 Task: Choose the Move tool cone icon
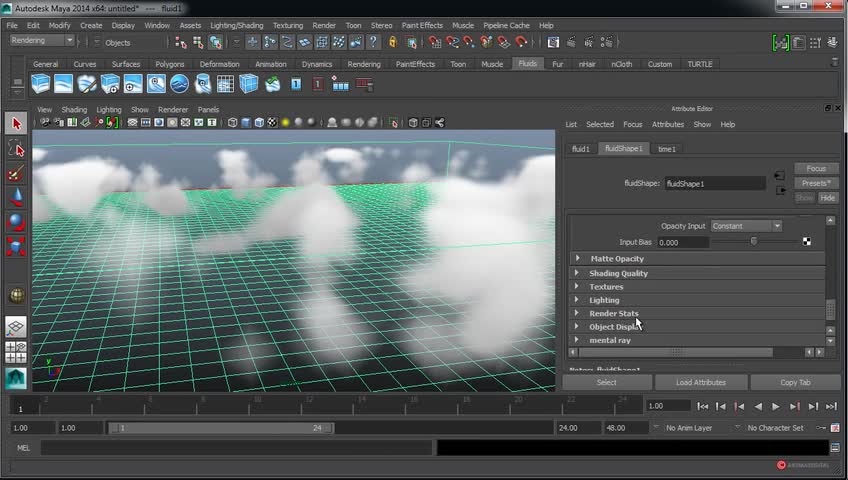pos(16,198)
